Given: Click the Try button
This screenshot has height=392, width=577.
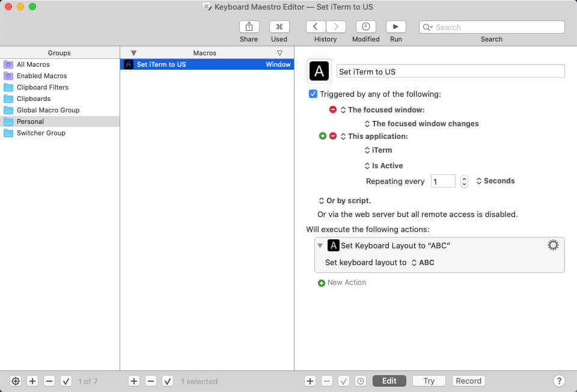Looking at the screenshot, I should (x=429, y=381).
